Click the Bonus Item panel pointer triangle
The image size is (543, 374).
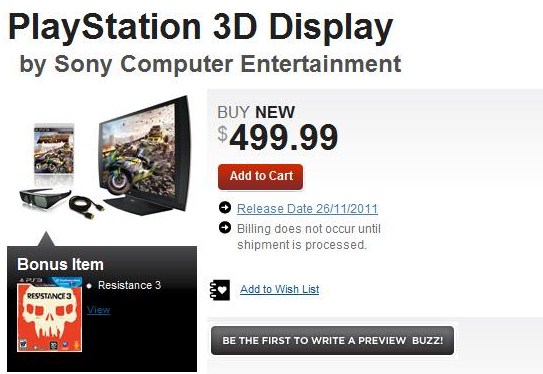(46, 239)
